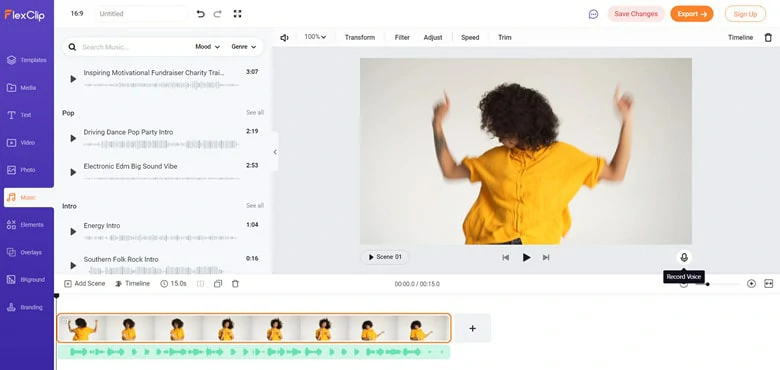Viewport: 780px width, 370px height.
Task: Play 'Inspiring Motivational Fundraiser' track
Action: pyautogui.click(x=73, y=79)
